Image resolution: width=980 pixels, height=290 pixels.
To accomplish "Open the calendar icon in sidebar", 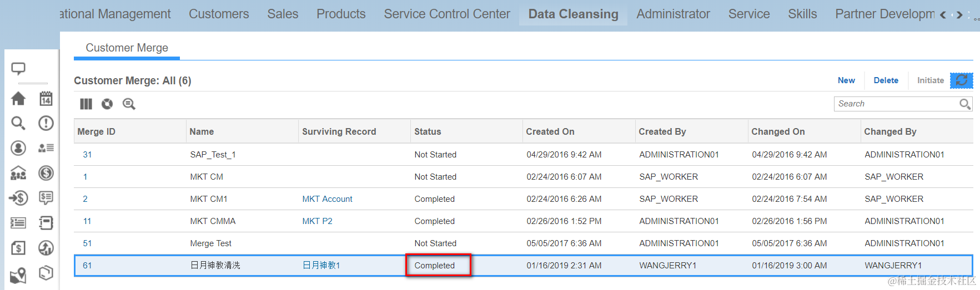I will (x=46, y=99).
